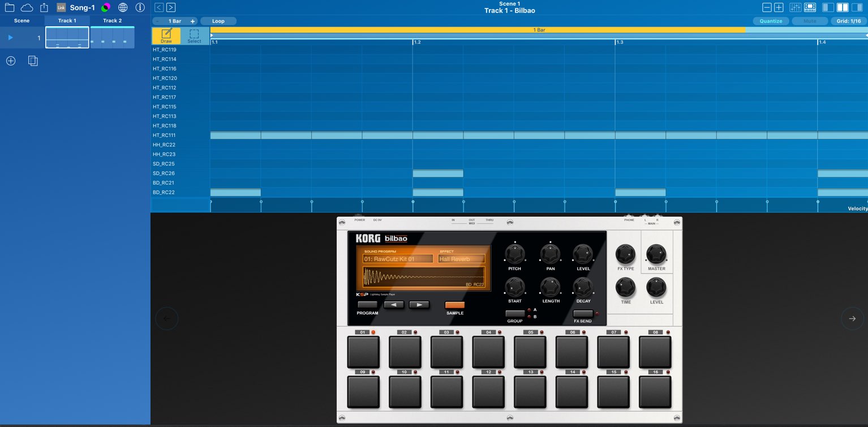Select the Draw pencil tool
This screenshot has height=427, width=868.
pyautogui.click(x=166, y=36)
